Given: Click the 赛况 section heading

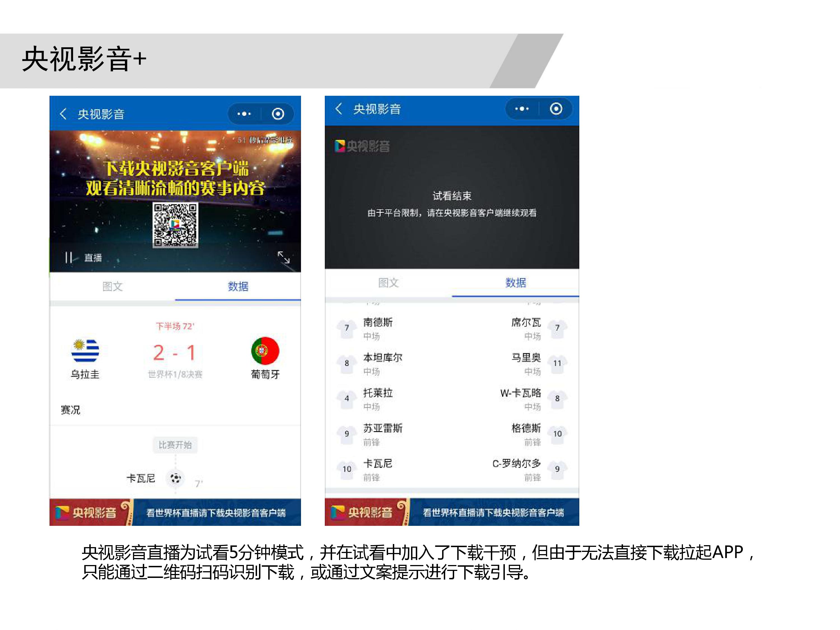Looking at the screenshot, I should pyautogui.click(x=71, y=410).
